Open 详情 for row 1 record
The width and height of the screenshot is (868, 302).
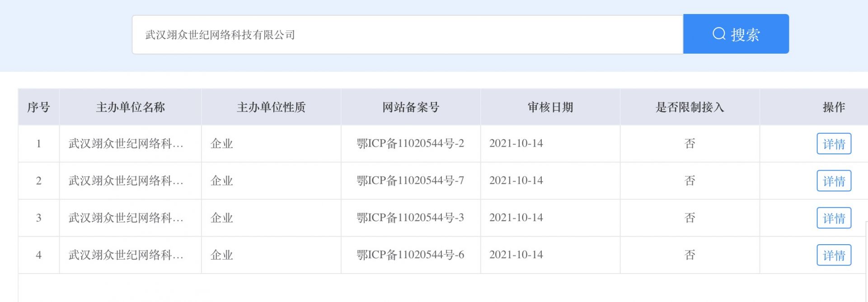point(834,144)
